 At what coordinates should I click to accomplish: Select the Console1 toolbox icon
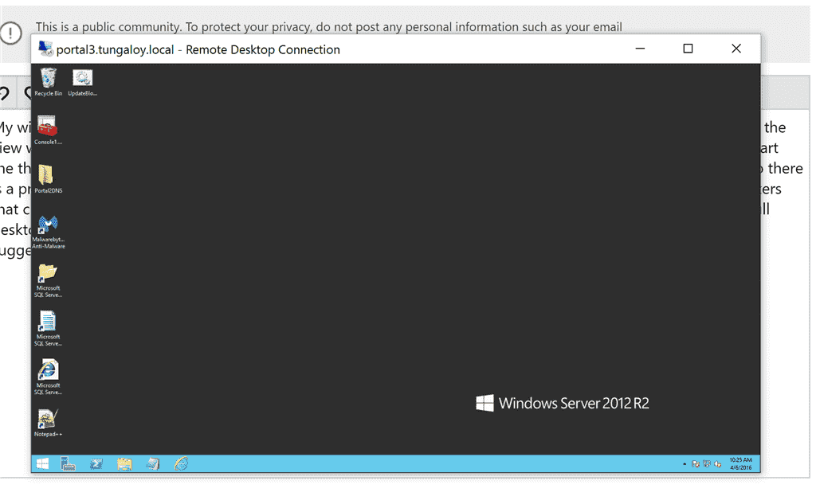pos(48,131)
